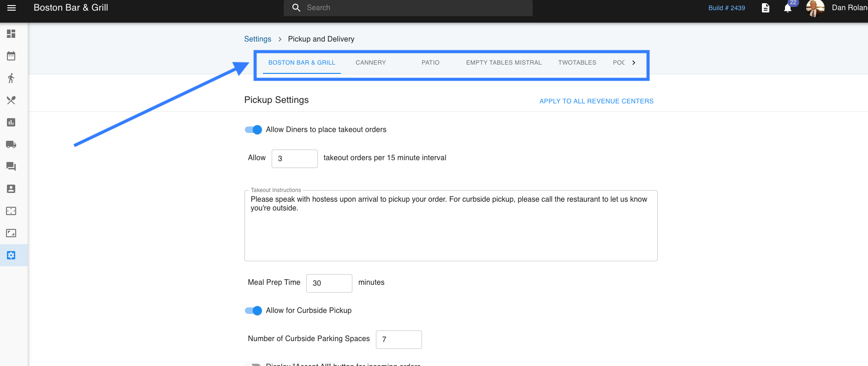Switch to the Cannery tab

pos(370,63)
